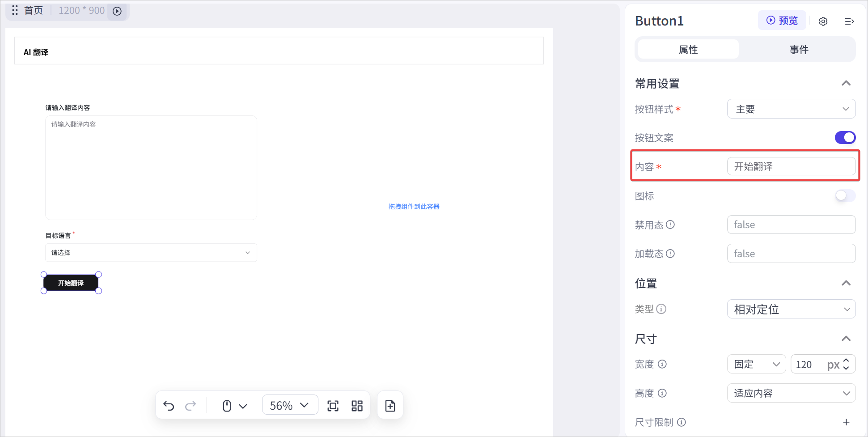Click the info icon next to 高度
Image resolution: width=868 pixels, height=437 pixels.
click(662, 393)
